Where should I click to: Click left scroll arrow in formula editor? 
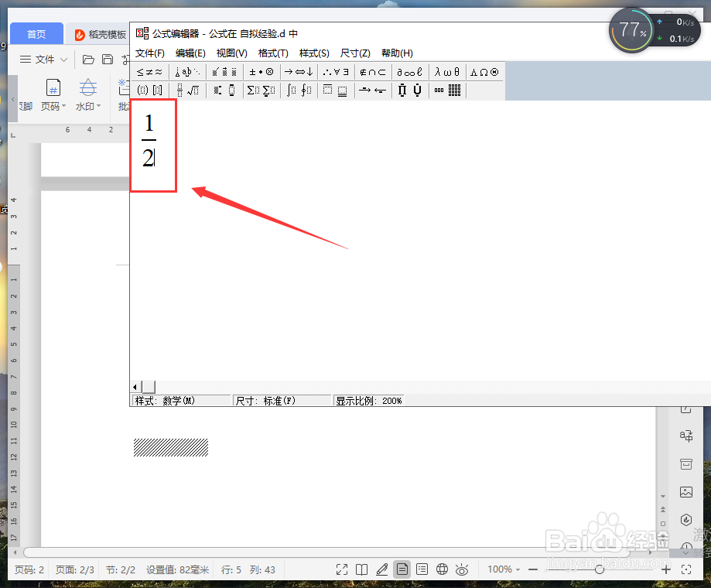coord(135,387)
